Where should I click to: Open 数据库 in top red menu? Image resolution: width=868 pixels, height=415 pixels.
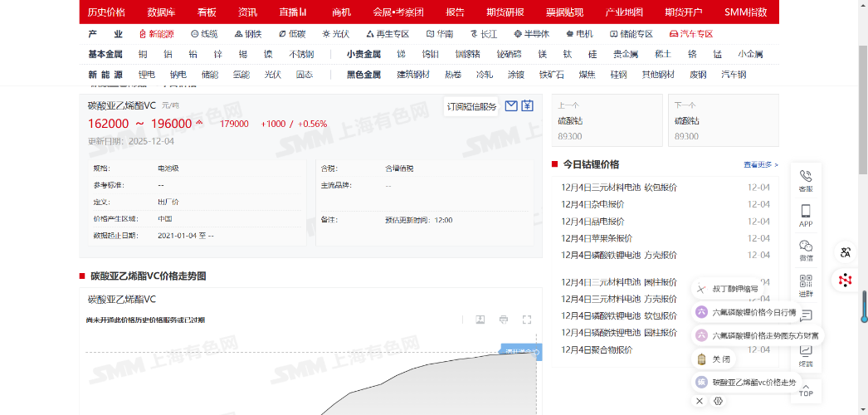click(x=161, y=12)
